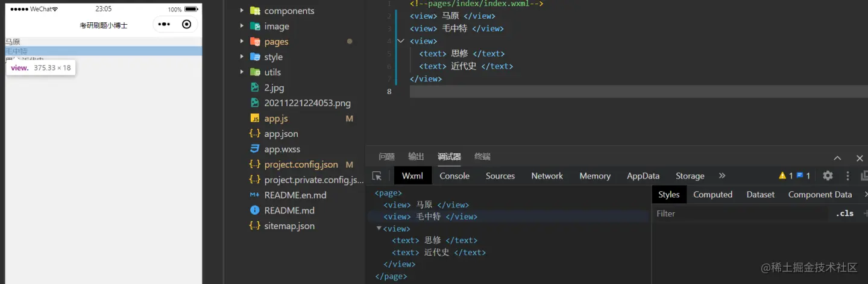Select the 调试器 panel tab
The width and height of the screenshot is (868, 284).
(449, 157)
